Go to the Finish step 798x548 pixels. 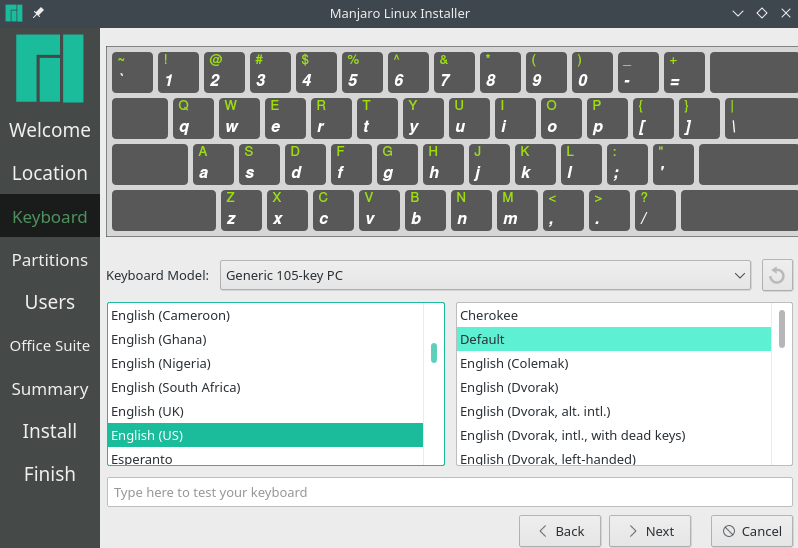pos(50,474)
